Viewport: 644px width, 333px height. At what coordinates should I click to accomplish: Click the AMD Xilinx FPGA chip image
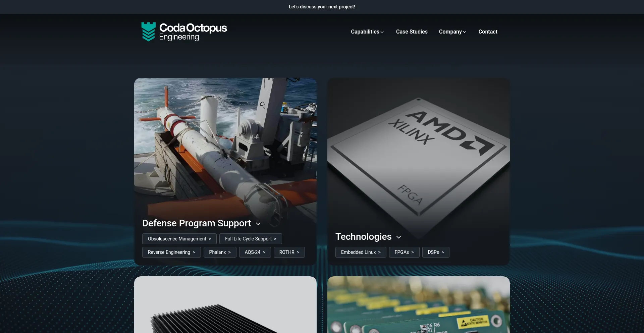[418, 154]
